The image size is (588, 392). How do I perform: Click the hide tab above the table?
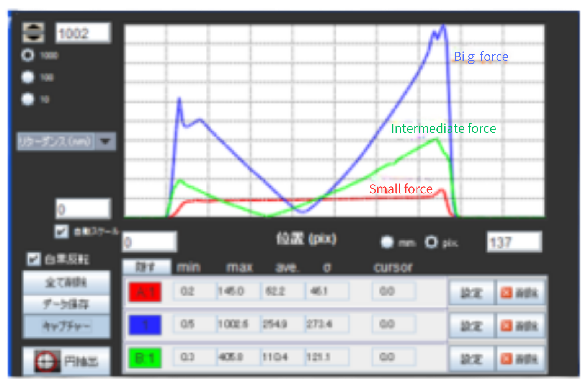[x=146, y=267]
